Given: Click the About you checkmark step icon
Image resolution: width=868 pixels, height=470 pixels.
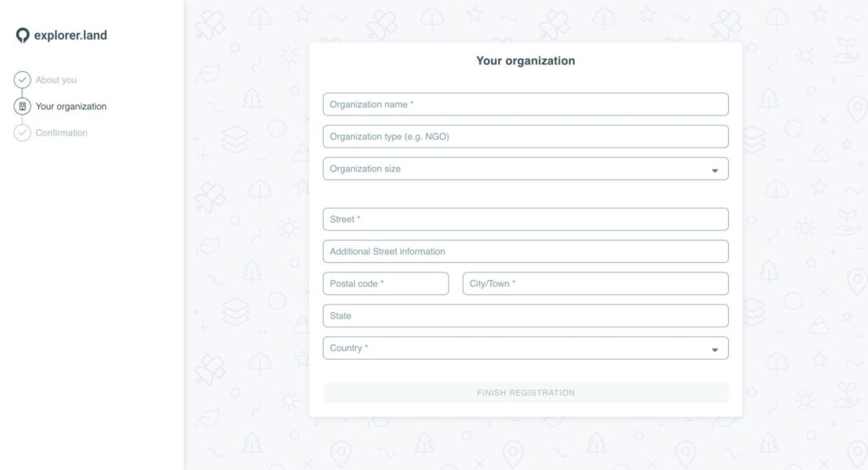Looking at the screenshot, I should point(22,80).
